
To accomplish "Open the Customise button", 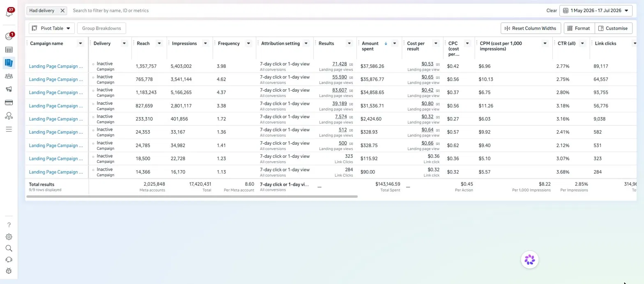I will (x=613, y=28).
